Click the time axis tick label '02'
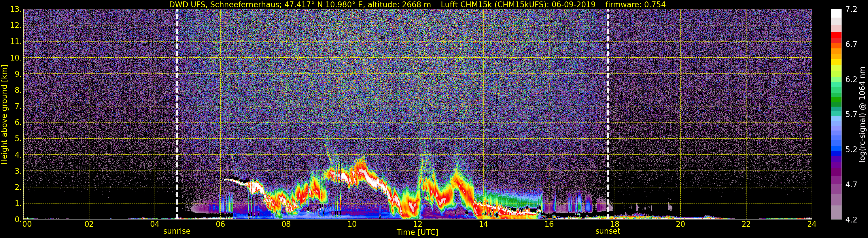 89,224
